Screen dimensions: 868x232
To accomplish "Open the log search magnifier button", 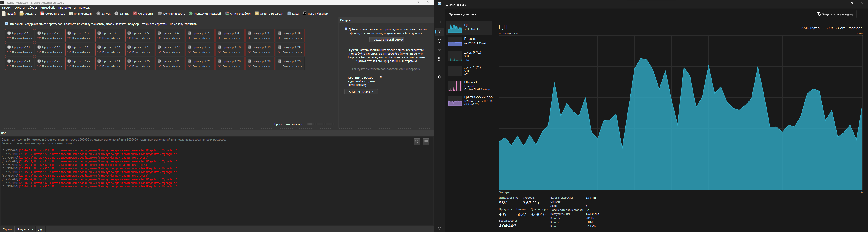I will click(x=417, y=142).
